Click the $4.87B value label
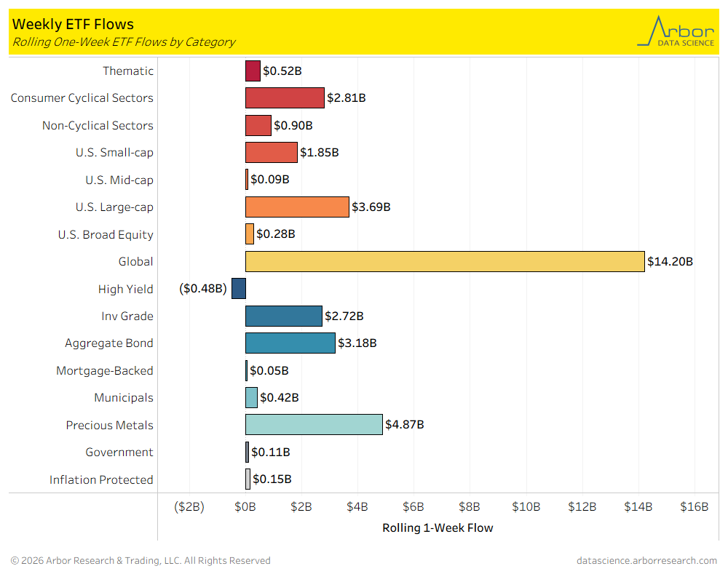 [405, 425]
